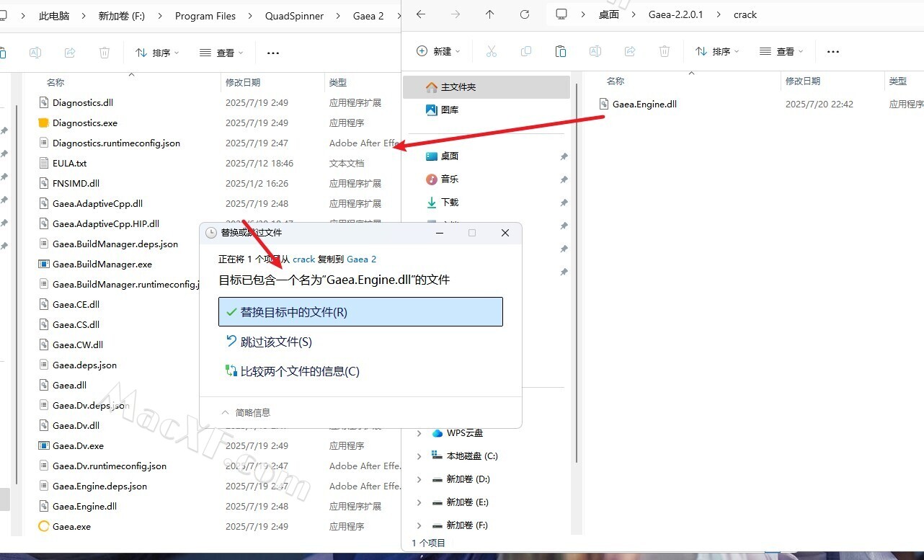Choose 替换目标中的文件(R) in the dialog
Screen dimensions: 924x560
tap(360, 312)
